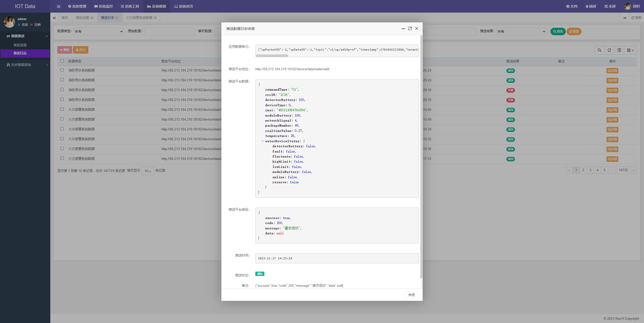
Task: Toggle the table search panel magnifier icon
Action: click(599, 50)
